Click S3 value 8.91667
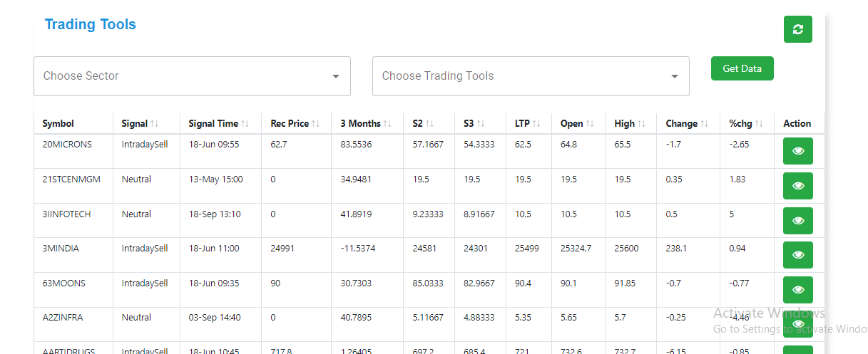This screenshot has width=868, height=354. (479, 214)
